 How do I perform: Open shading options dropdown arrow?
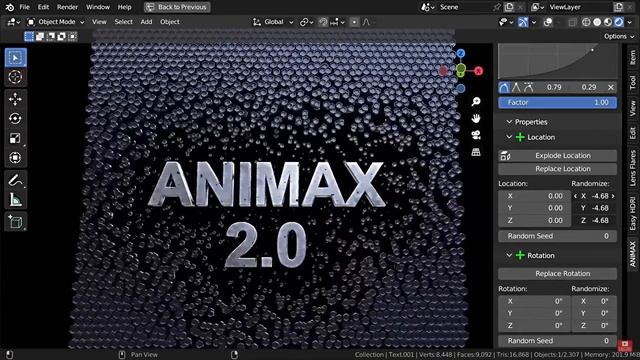[630, 22]
